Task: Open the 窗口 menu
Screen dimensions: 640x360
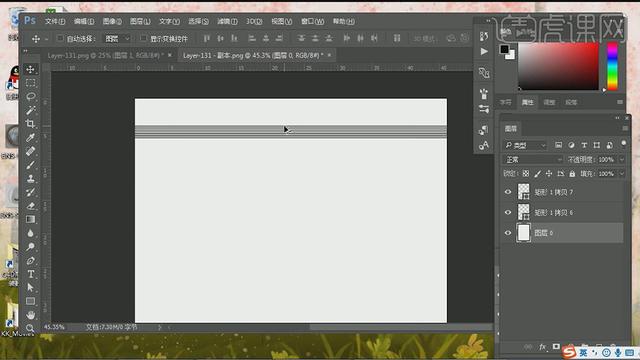Action: tap(312, 21)
